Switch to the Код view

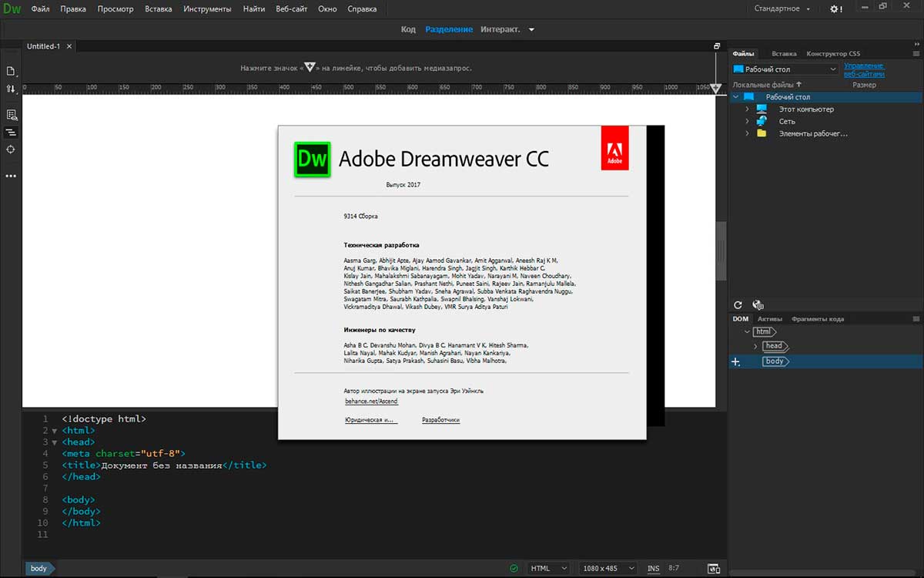pyautogui.click(x=408, y=29)
